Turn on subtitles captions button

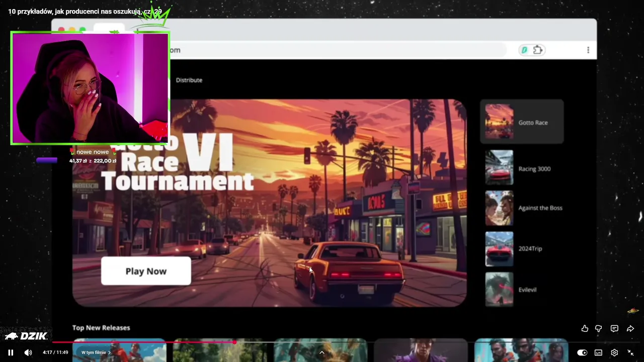click(x=598, y=352)
